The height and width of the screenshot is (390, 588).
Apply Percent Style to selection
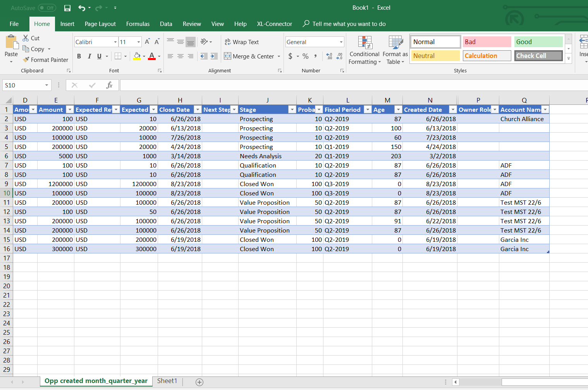(x=305, y=56)
